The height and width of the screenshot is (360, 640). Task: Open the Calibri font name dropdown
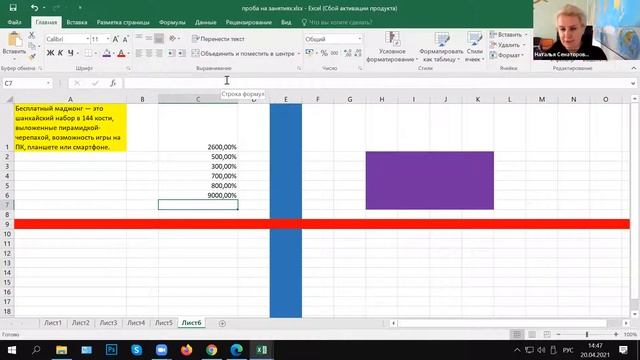87,39
